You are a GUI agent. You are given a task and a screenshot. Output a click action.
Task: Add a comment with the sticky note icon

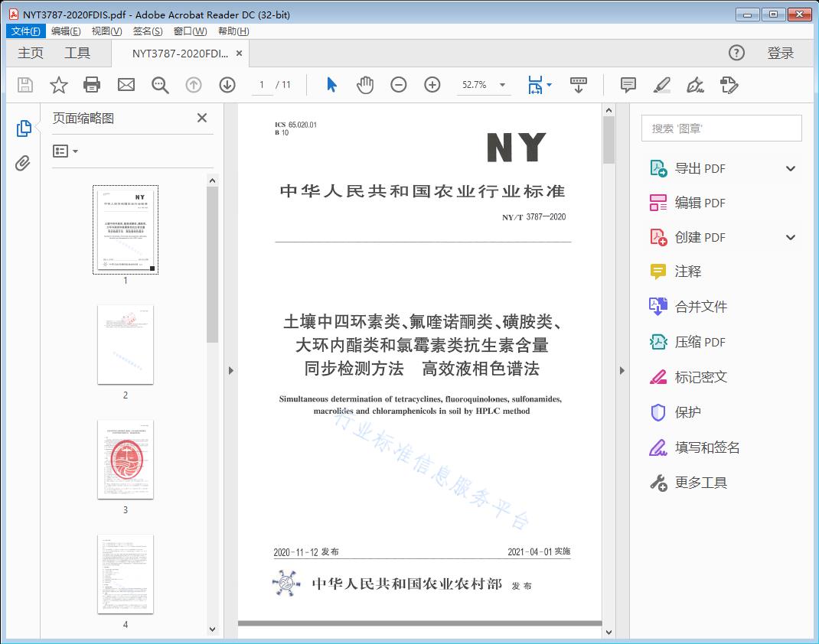(628, 85)
